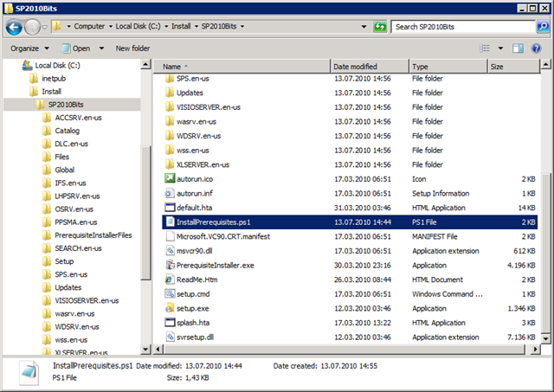
Task: Click the refresh icon next to address bar
Action: 380,27
